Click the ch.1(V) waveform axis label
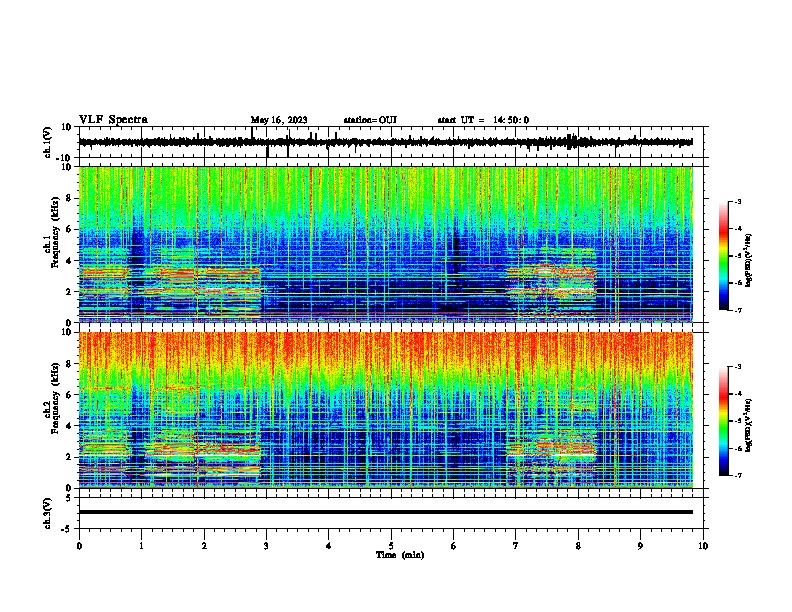Image resolution: width=792 pixels, height=612 pixels. point(48,142)
